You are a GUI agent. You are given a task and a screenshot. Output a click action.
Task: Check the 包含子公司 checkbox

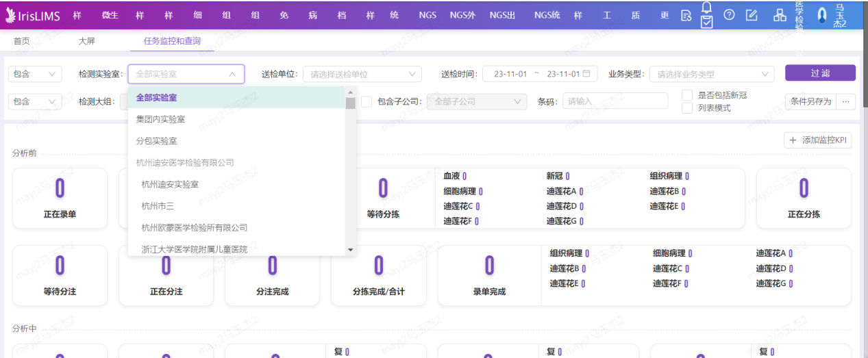click(367, 101)
